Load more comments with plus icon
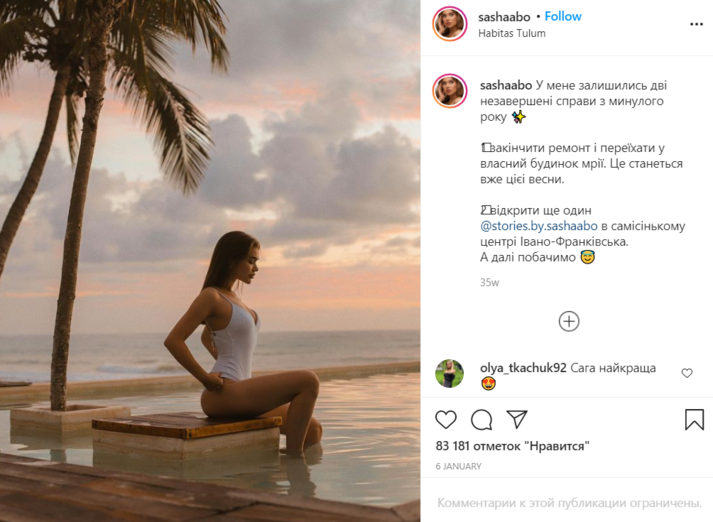This screenshot has height=522, width=713. click(x=569, y=321)
